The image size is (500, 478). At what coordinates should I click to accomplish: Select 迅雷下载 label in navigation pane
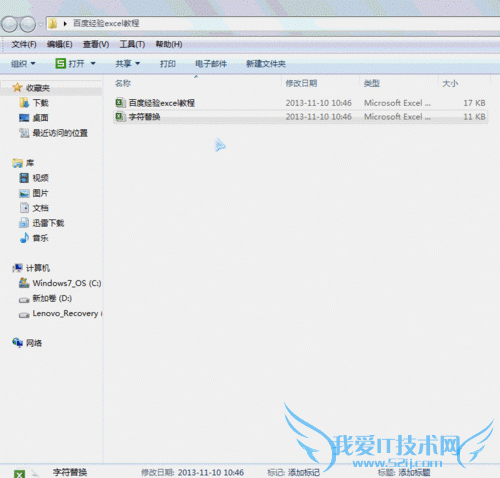click(48, 223)
